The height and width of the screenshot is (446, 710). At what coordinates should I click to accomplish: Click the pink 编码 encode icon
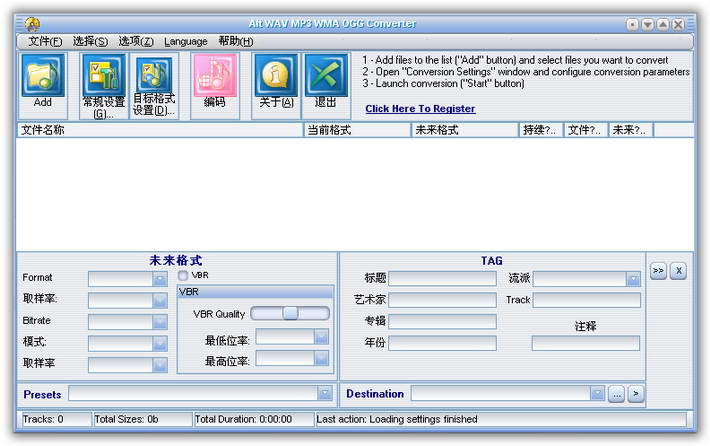coord(215,75)
